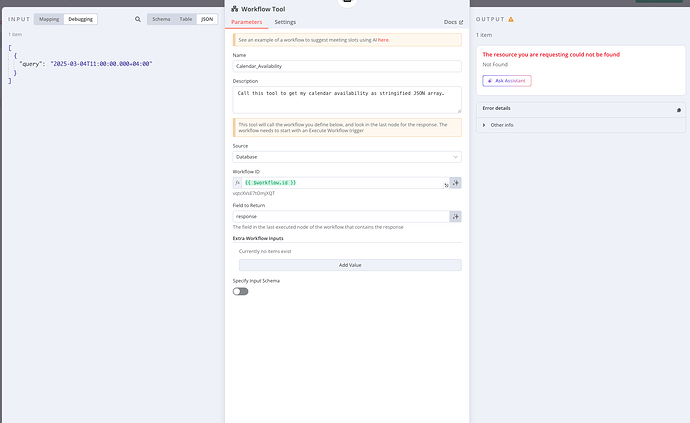Screen dimensions: 690x423
Task: Click the Workflow Tool node icon
Action: [235, 9]
